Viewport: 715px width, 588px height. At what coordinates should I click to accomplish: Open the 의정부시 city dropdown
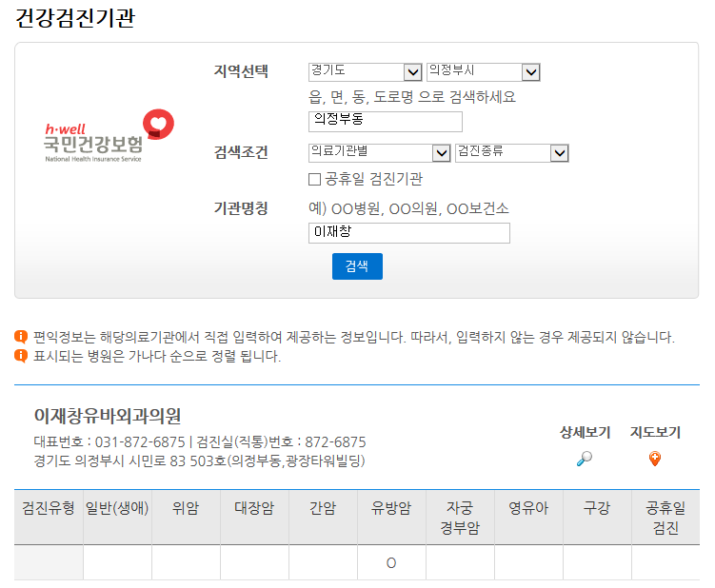[x=483, y=72]
